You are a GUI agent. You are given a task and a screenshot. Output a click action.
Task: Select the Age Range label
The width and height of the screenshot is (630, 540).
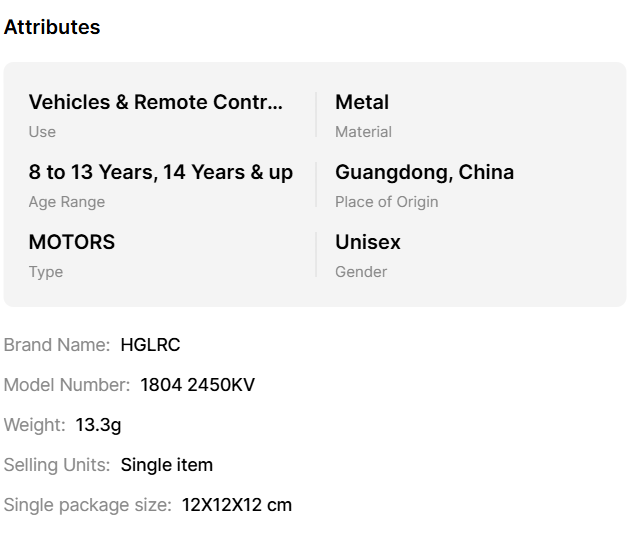click(66, 202)
